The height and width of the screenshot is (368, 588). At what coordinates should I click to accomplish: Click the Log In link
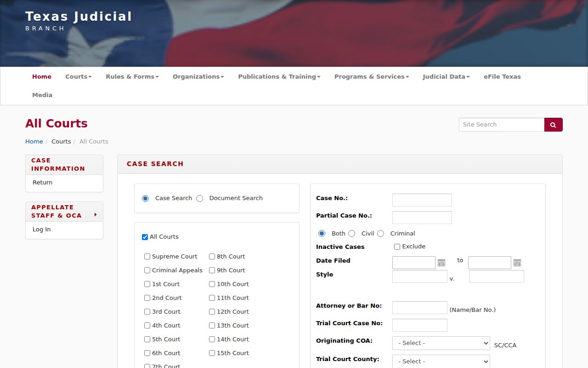pyautogui.click(x=42, y=230)
